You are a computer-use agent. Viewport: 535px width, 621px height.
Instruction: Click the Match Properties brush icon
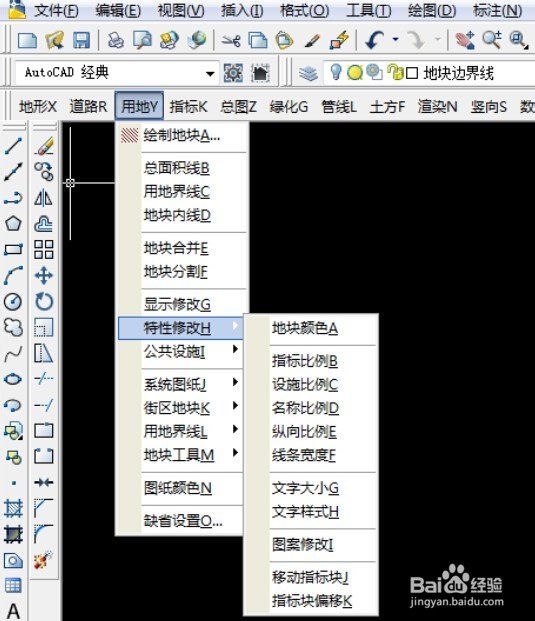(312, 40)
